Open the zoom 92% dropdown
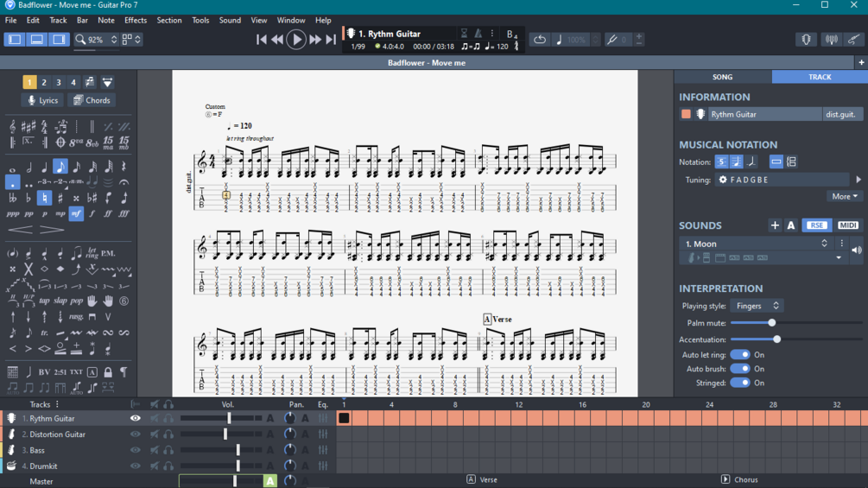 point(97,39)
